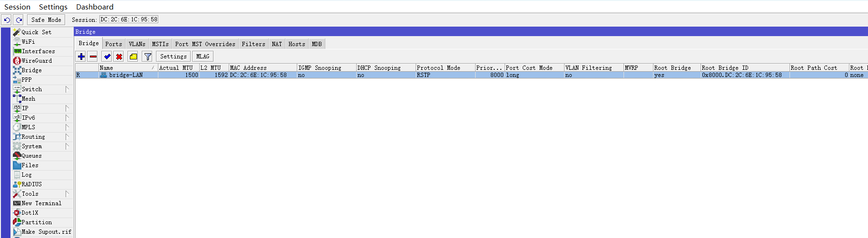Open the Settings menu
This screenshot has width=868, height=238.
[x=53, y=7]
